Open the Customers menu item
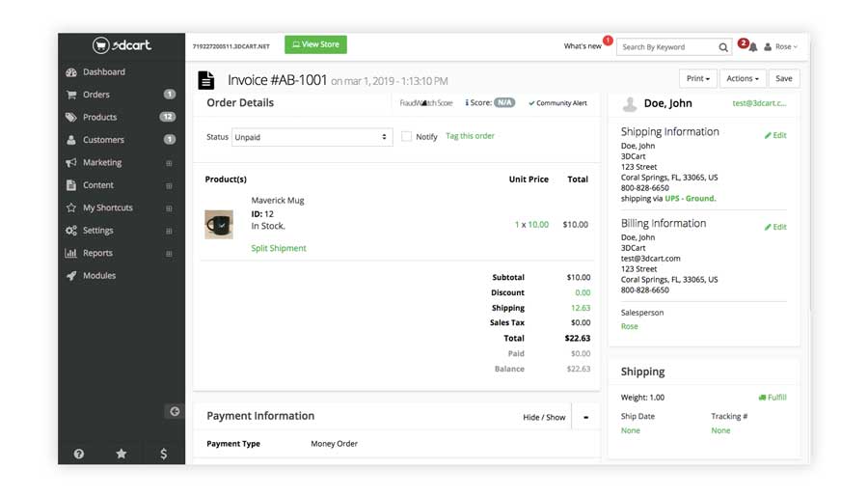 (x=103, y=140)
